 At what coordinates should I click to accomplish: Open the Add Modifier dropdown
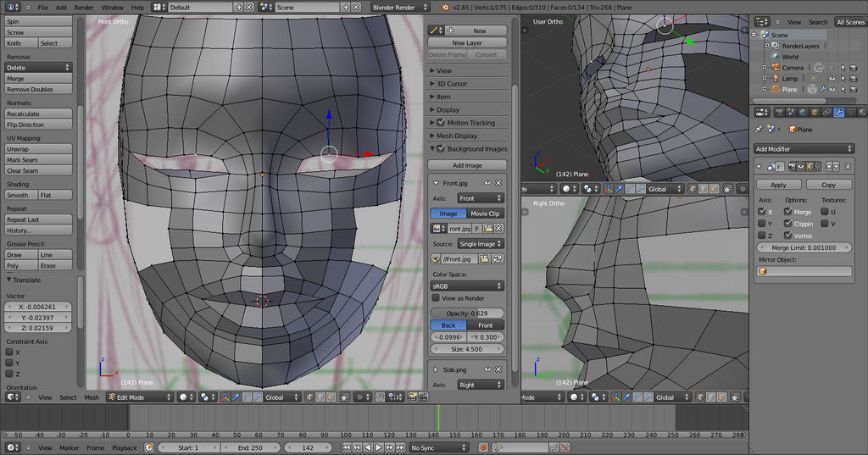[804, 149]
